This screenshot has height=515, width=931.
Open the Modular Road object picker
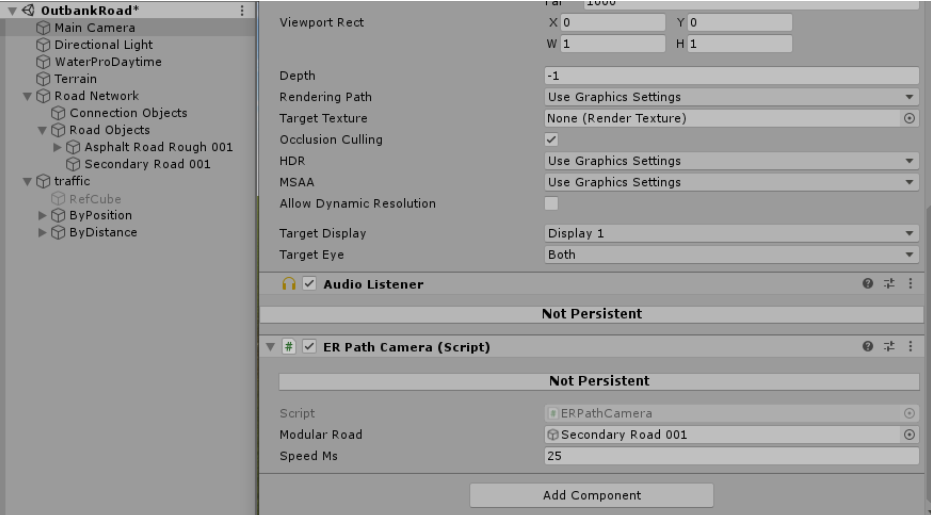[x=909, y=434]
